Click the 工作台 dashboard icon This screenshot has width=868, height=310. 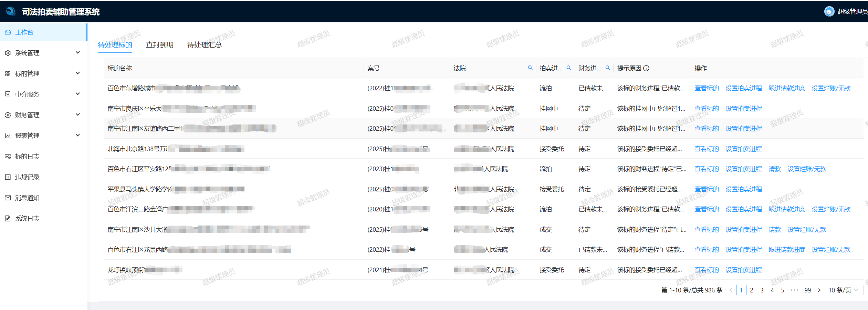click(8, 32)
